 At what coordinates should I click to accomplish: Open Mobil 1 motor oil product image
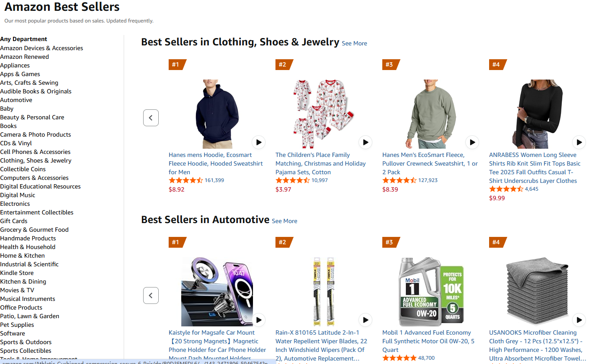tap(431, 292)
